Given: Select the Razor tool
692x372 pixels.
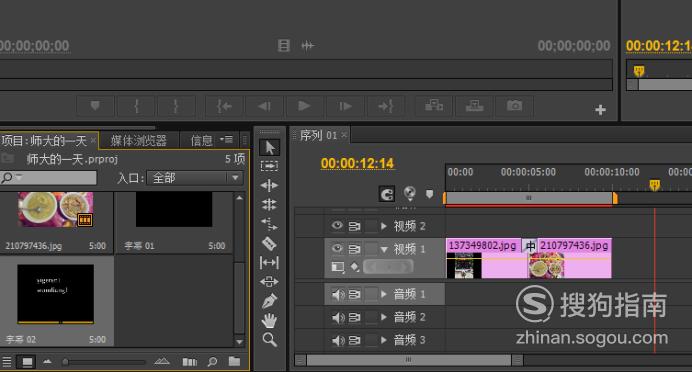Looking at the screenshot, I should pyautogui.click(x=269, y=243).
